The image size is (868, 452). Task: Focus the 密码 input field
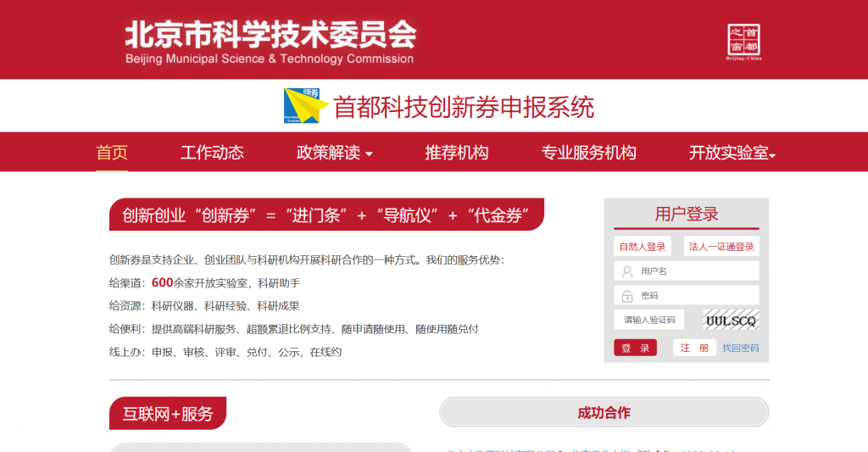point(687,295)
